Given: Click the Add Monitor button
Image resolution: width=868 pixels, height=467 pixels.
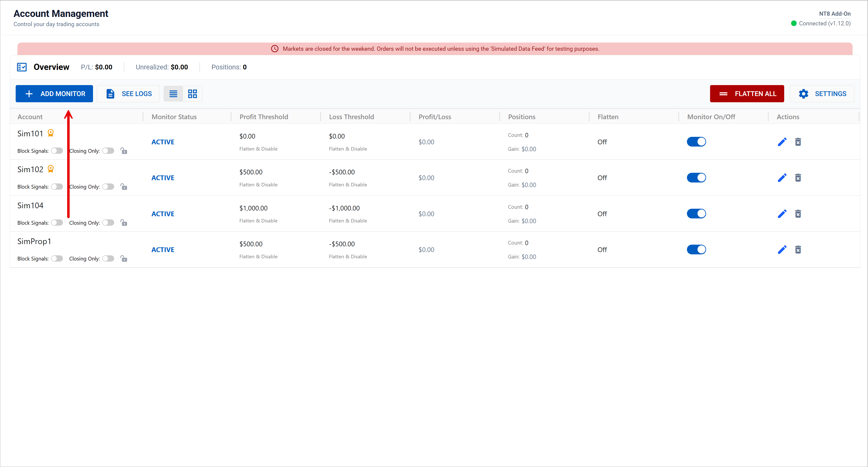Looking at the screenshot, I should coord(54,94).
